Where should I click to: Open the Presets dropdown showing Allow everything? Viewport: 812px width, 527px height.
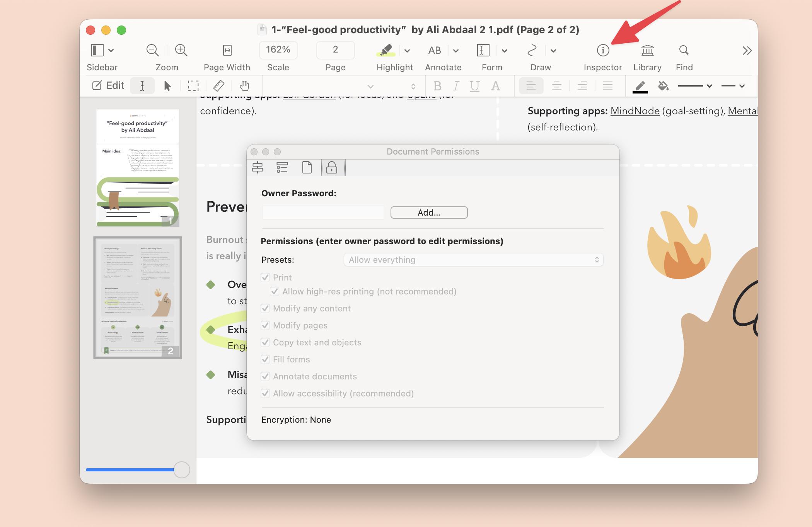click(x=473, y=259)
